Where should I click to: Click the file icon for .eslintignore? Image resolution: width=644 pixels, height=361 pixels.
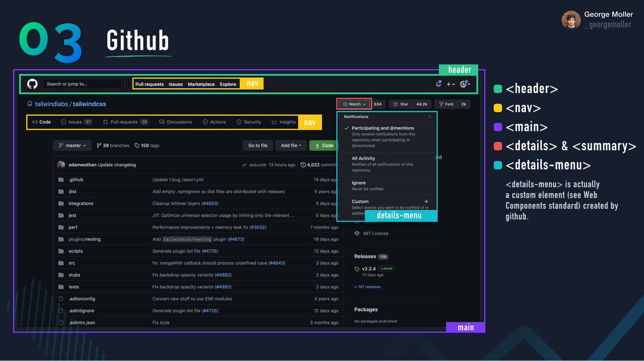coord(61,311)
